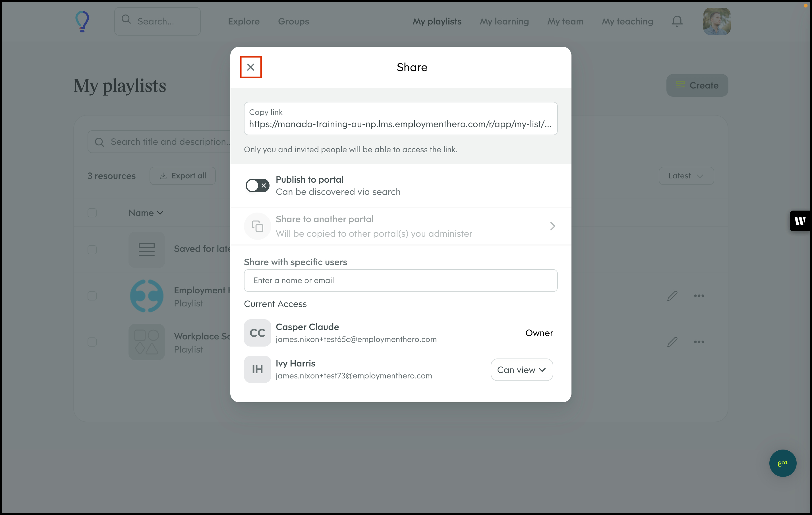Click the go1 chat bubble icon
This screenshot has height=515, width=812.
782,463
